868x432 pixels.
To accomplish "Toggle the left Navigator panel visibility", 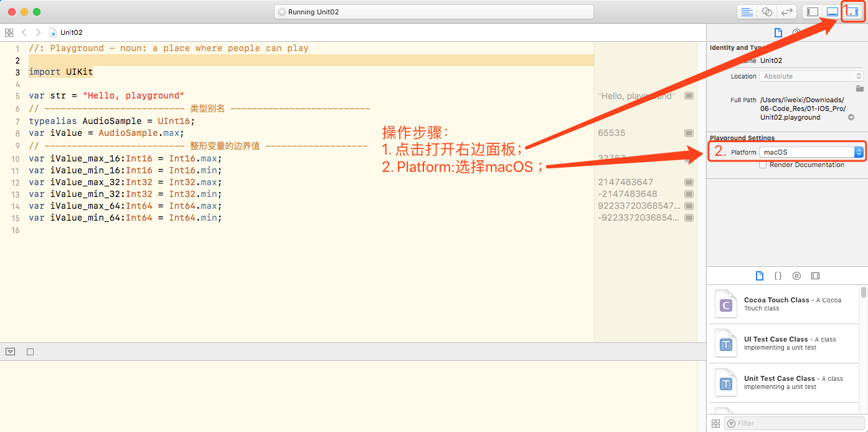I will point(813,11).
